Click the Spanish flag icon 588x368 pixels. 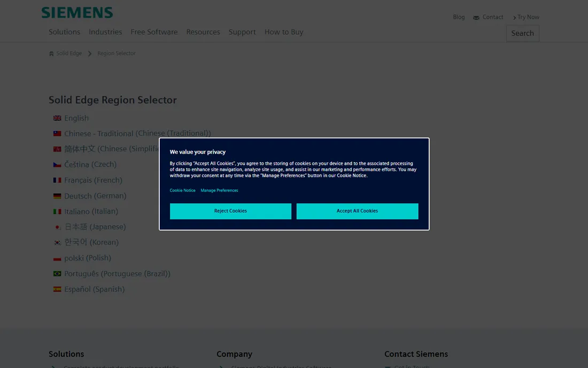point(57,289)
